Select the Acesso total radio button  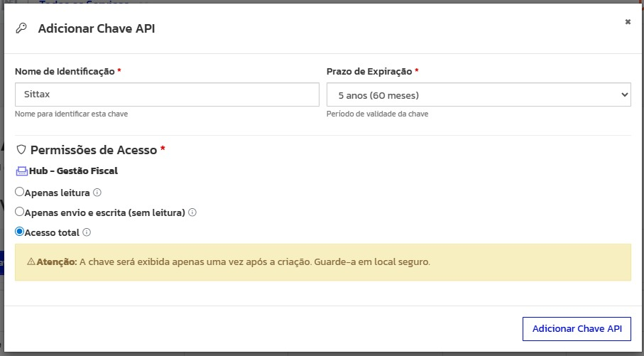20,232
